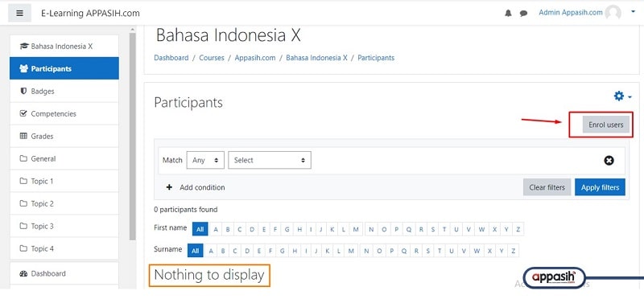The height and width of the screenshot is (299, 644).
Task: Open the filter type Select dropdown
Action: (x=270, y=161)
